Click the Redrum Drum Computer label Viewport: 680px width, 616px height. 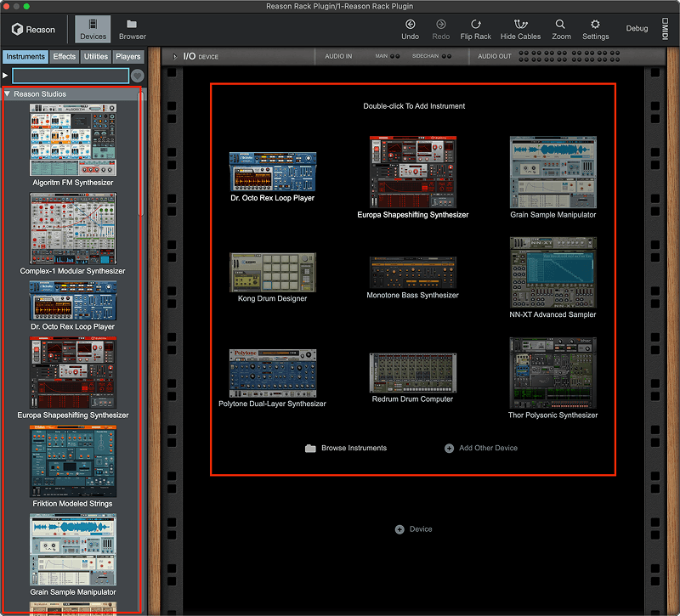coord(412,398)
